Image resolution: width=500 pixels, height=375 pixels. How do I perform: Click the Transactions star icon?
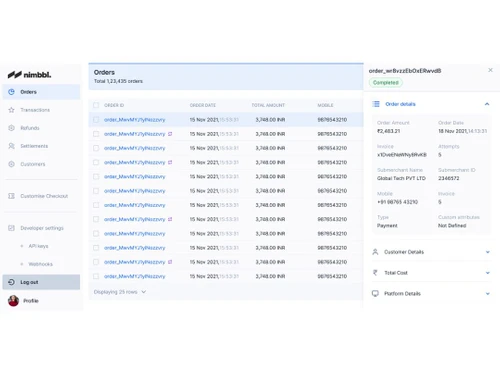pos(11,110)
